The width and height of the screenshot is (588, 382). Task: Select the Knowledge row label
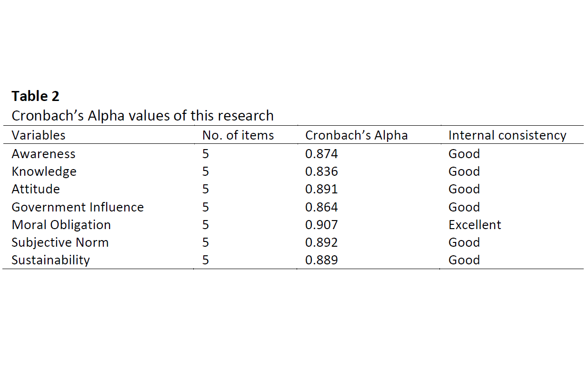(x=44, y=171)
